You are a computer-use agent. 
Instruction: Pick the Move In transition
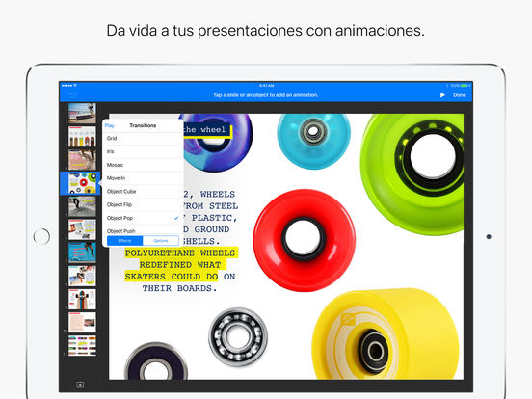(143, 177)
